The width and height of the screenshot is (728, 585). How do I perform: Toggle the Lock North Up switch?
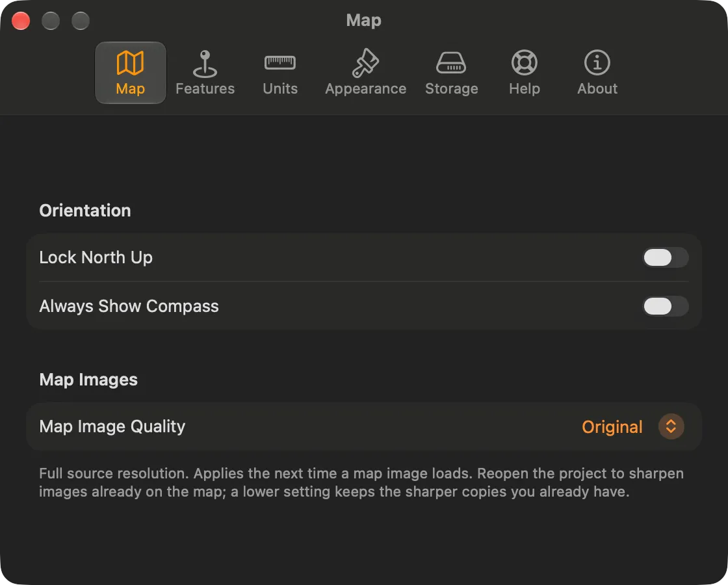click(x=666, y=257)
